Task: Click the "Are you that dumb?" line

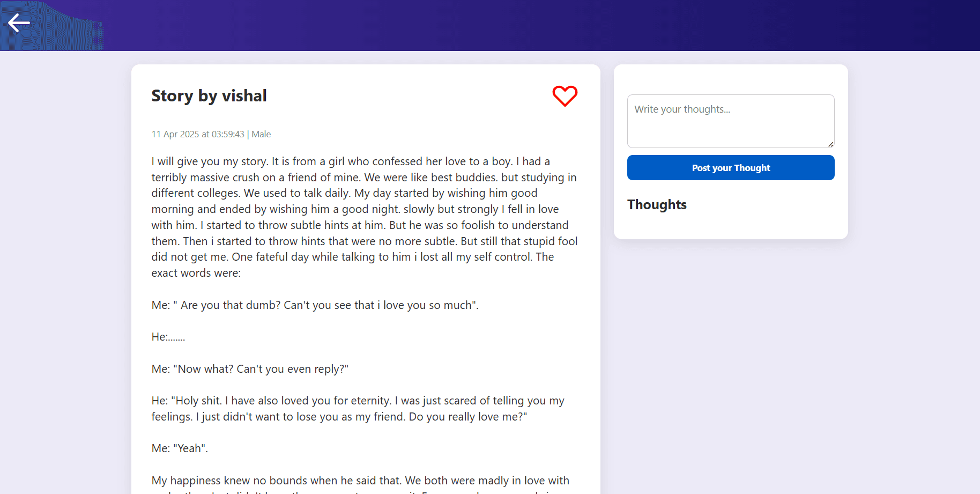Action: 315,305
